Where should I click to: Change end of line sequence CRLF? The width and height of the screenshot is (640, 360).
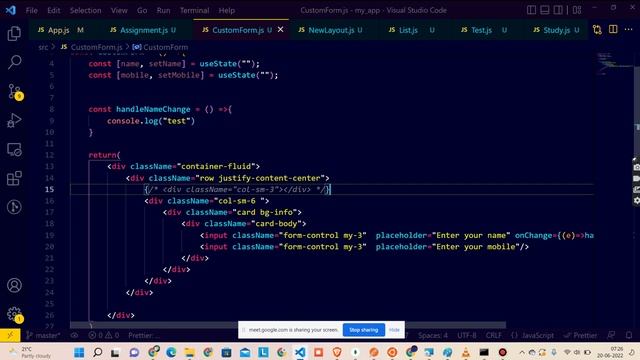493,336
